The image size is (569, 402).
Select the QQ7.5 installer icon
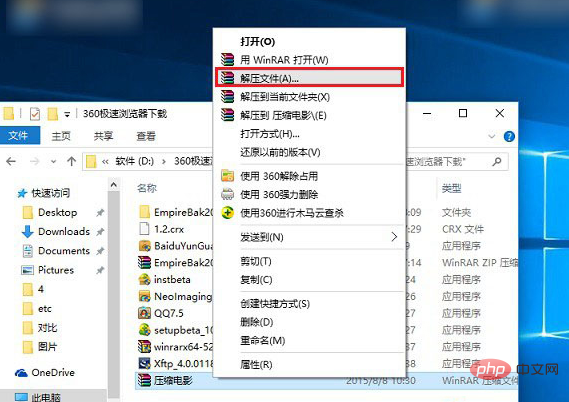click(144, 313)
